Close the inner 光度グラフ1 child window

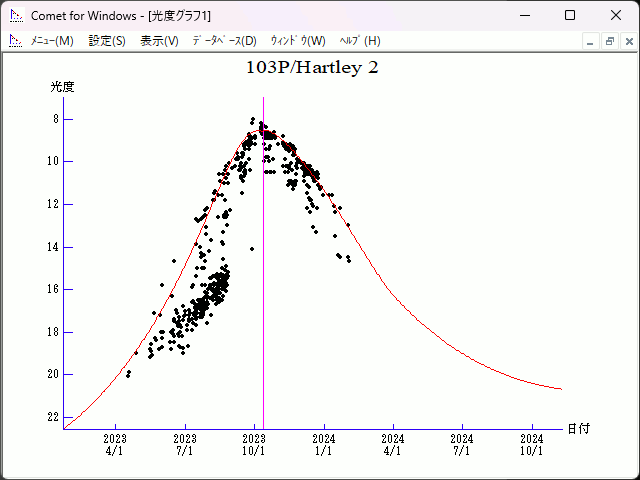pos(629,41)
